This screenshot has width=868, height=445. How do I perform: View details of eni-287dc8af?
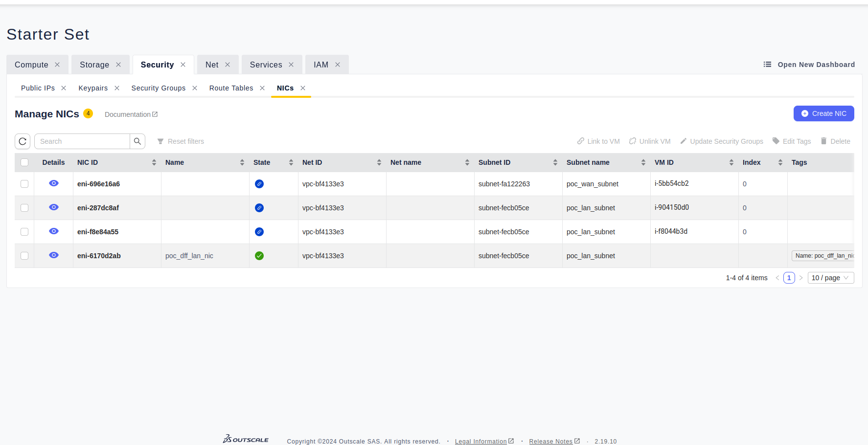[x=54, y=207]
